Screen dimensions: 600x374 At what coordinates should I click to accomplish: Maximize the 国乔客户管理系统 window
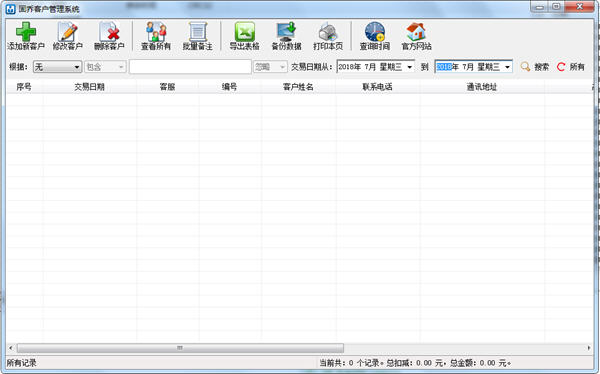(556, 7)
